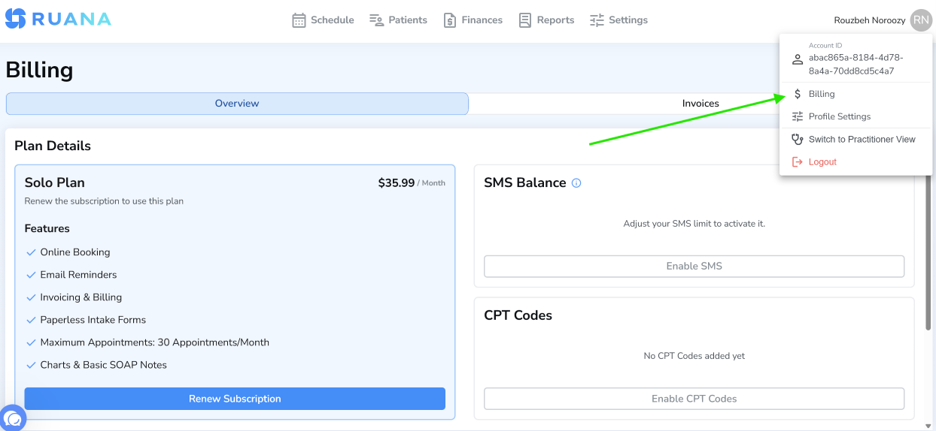
Task: Click the checkmark beside Online Booking
Action: [x=32, y=253]
